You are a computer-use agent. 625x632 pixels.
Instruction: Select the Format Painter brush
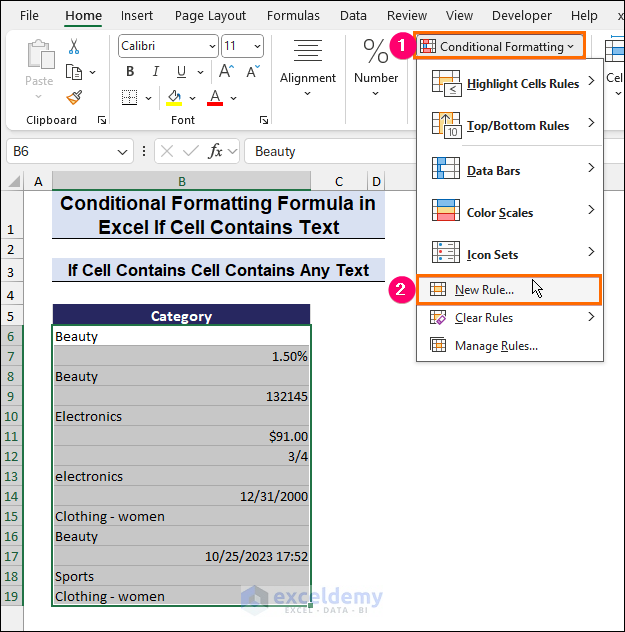pyautogui.click(x=75, y=98)
